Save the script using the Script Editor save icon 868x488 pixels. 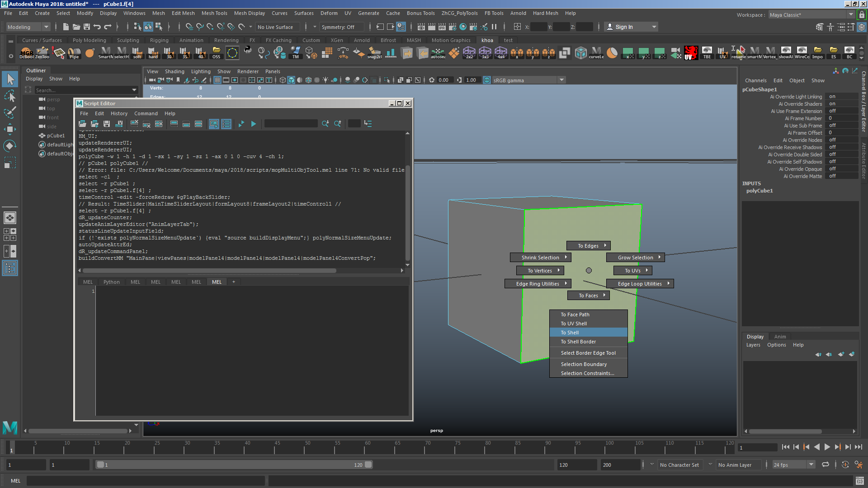point(107,124)
